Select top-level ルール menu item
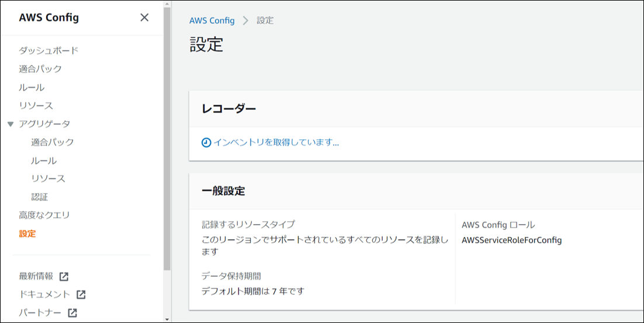 coord(32,87)
